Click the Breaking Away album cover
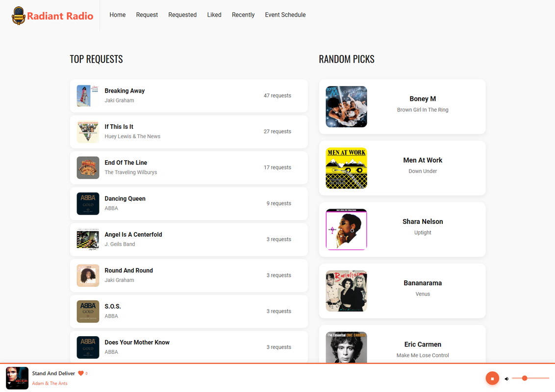555x392 pixels. 88,96
